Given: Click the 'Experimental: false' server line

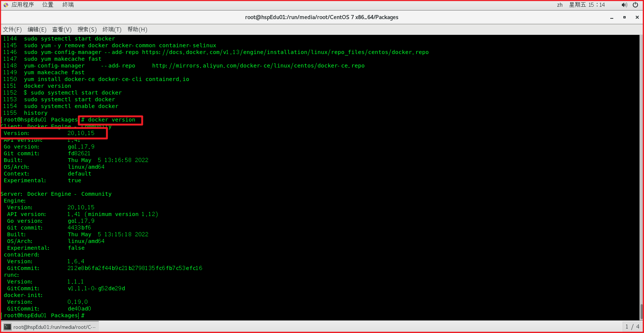Looking at the screenshot, I should (46, 248).
